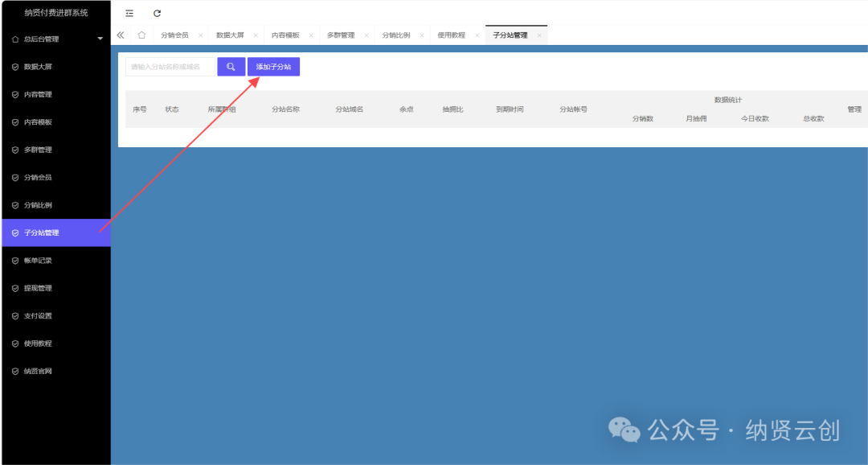Open the 纳贤官网 sidebar link
Screen dimensions: 868x465
click(x=38, y=371)
